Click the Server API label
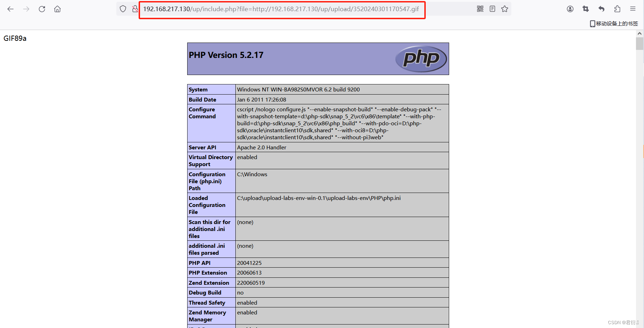The width and height of the screenshot is (644, 328). [x=203, y=148]
